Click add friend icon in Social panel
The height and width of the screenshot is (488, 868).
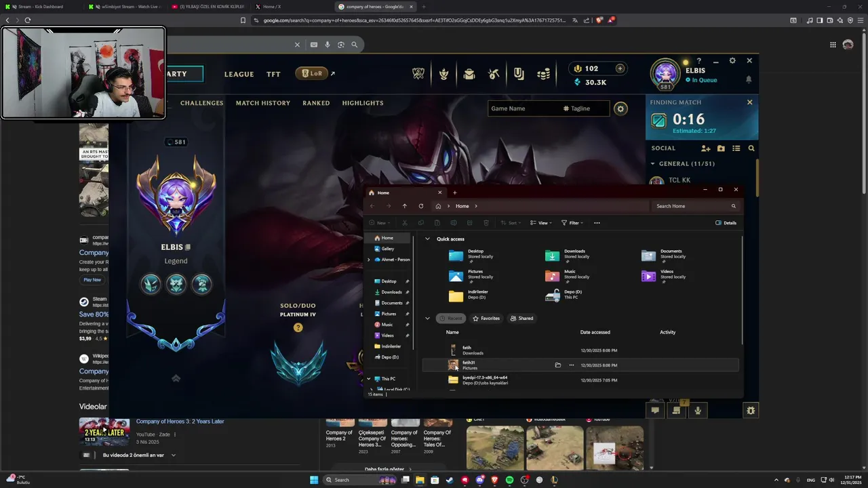point(705,148)
